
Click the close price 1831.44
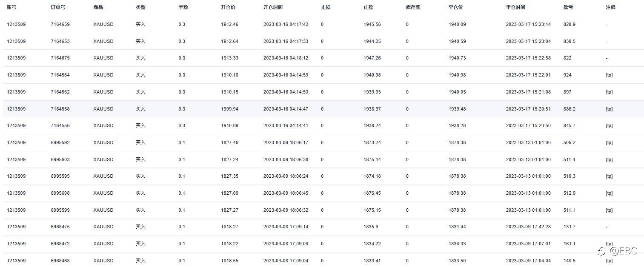click(457, 227)
